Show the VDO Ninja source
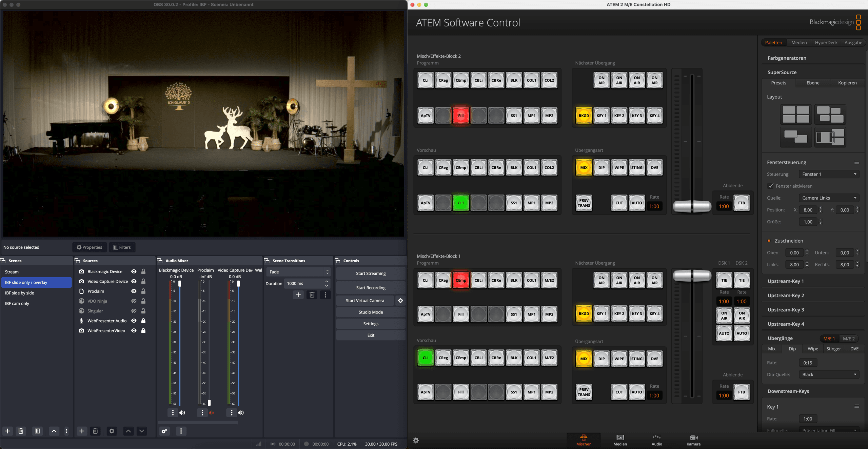868x449 pixels. point(134,301)
